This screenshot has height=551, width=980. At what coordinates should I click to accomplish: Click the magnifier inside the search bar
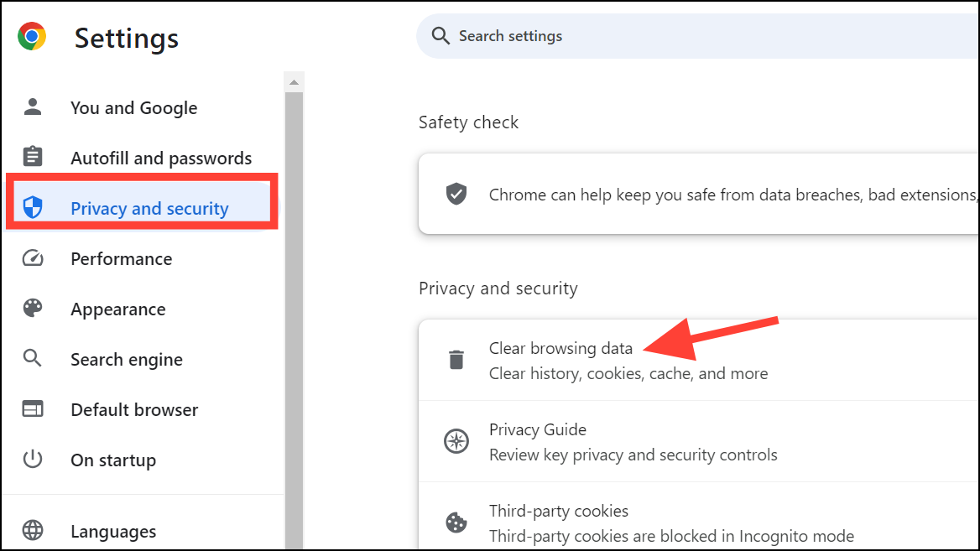click(x=440, y=36)
